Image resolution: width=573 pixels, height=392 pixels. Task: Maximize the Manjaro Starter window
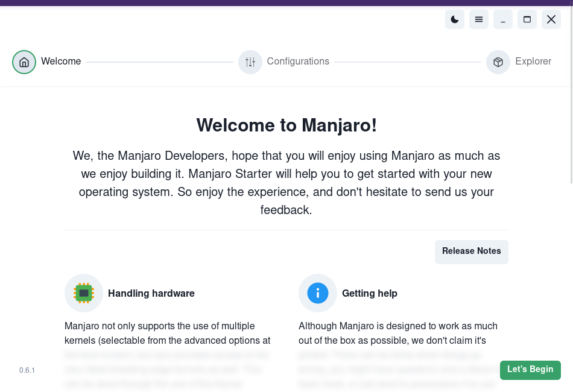tap(527, 19)
